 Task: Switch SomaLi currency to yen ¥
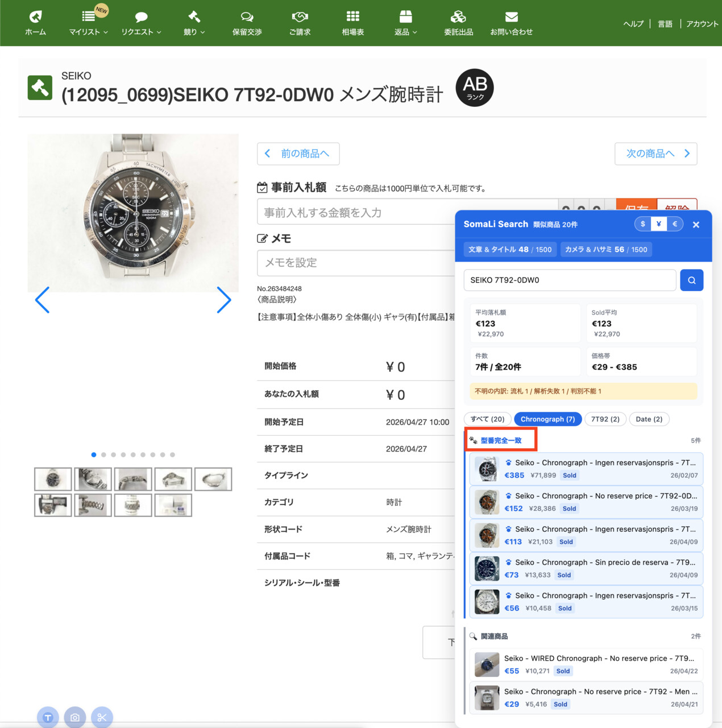[x=659, y=224]
